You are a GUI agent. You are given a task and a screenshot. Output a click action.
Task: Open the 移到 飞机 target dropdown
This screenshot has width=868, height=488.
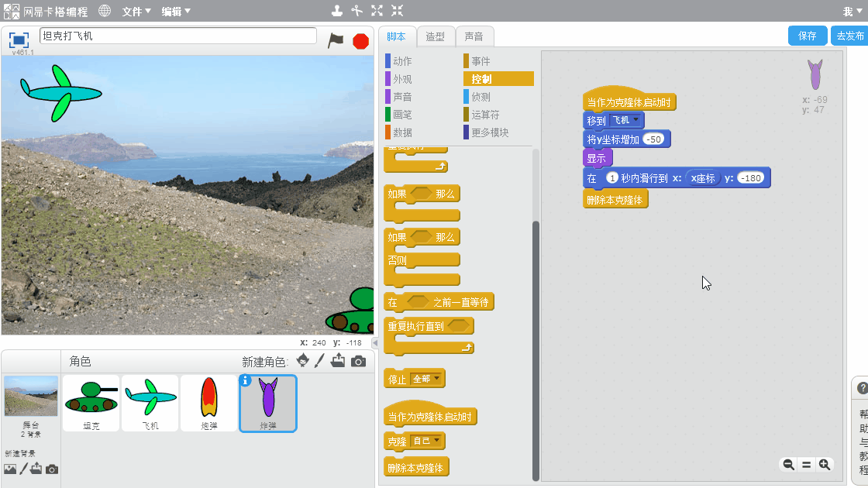coord(625,120)
